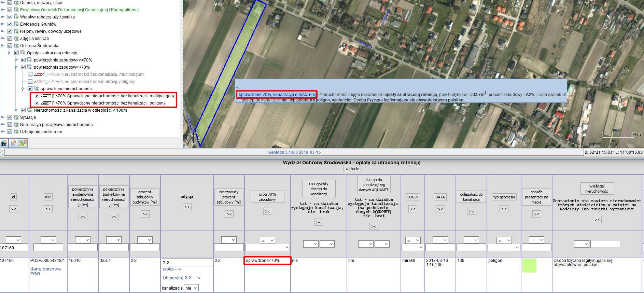Click the 'próg 70% zabudowy' column header
Screen dimensions: 644x293
tap(267, 197)
